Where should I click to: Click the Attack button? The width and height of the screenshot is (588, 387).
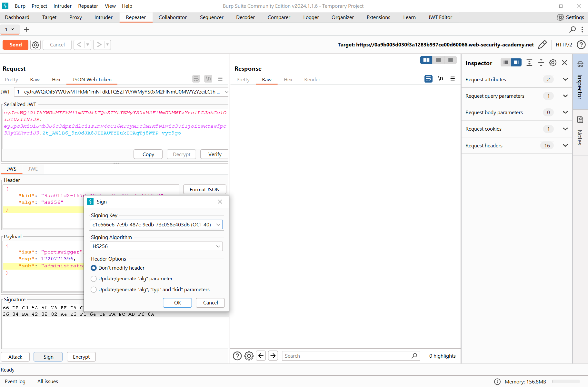click(x=15, y=357)
